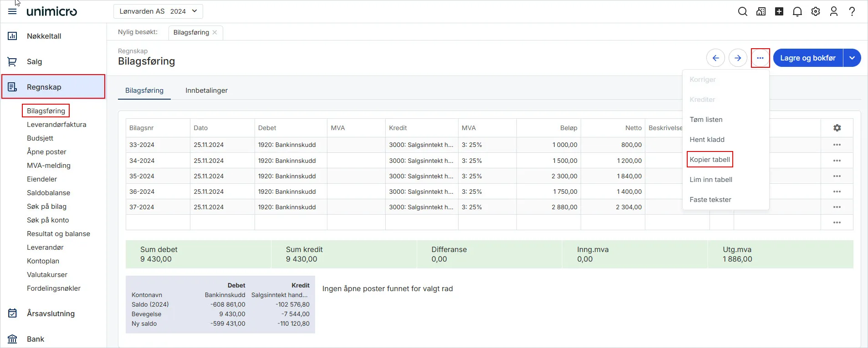Click the Beløp column header
Viewport: 868px width, 348px height.
click(x=549, y=128)
